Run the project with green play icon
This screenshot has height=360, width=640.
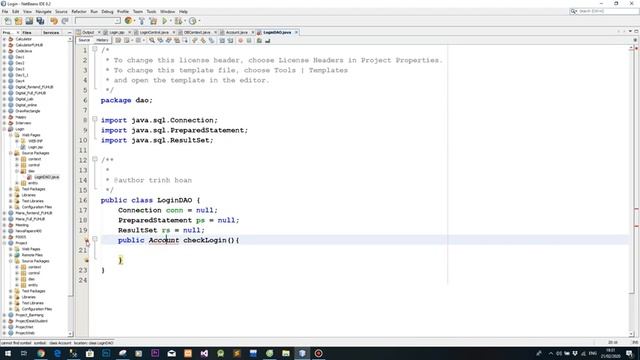pos(164,21)
